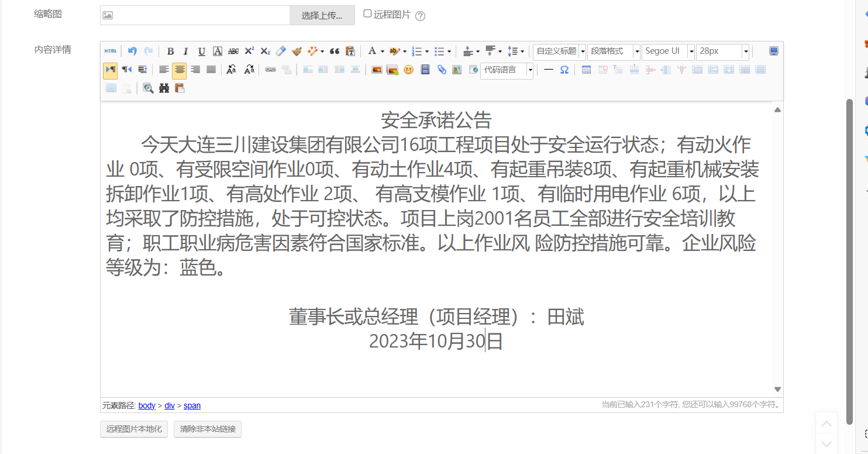Insert a blockquote
The image size is (868, 454).
(x=335, y=51)
